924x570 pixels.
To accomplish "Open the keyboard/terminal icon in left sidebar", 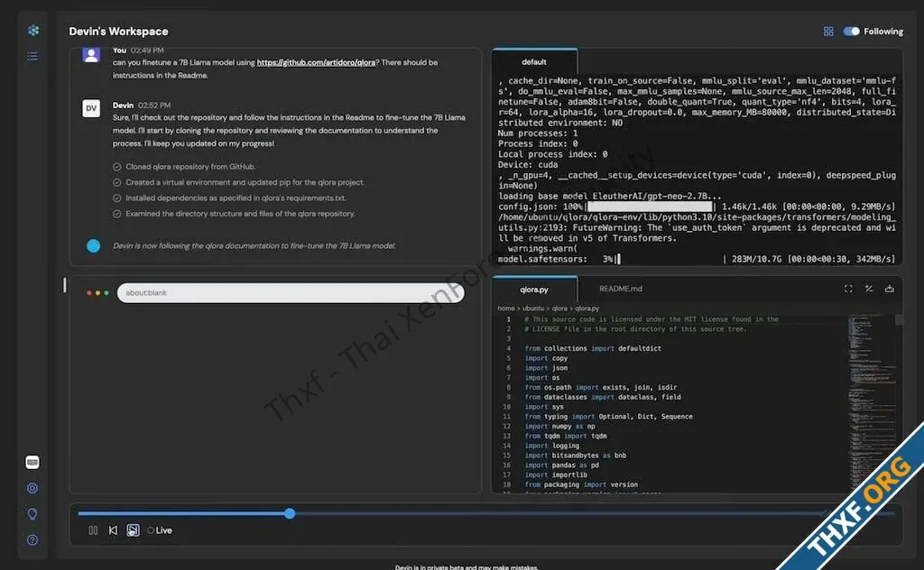I will pos(32,463).
